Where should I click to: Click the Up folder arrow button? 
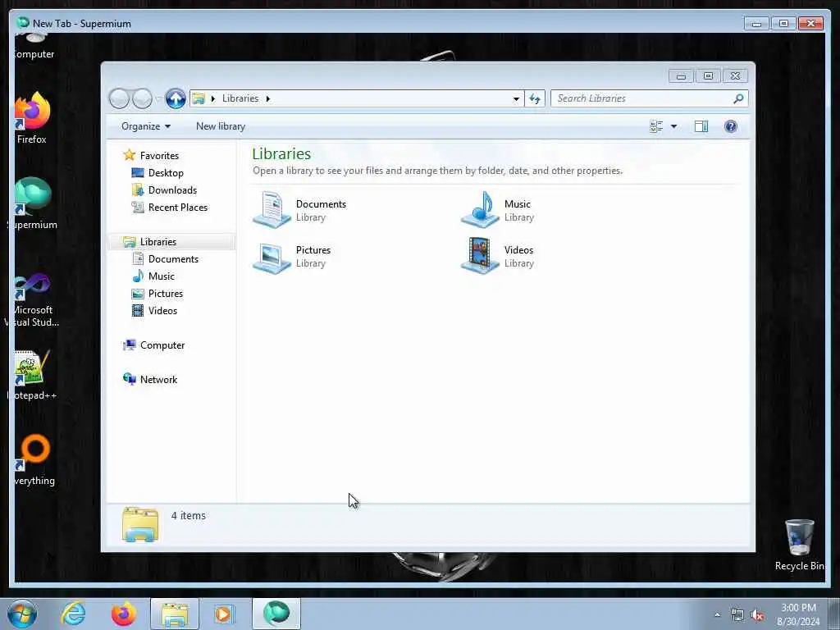[176, 98]
